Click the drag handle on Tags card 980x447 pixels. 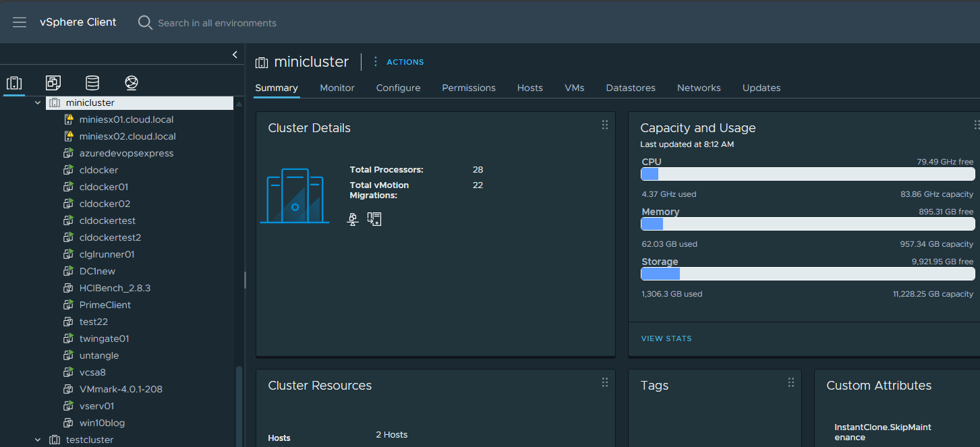coord(790,382)
